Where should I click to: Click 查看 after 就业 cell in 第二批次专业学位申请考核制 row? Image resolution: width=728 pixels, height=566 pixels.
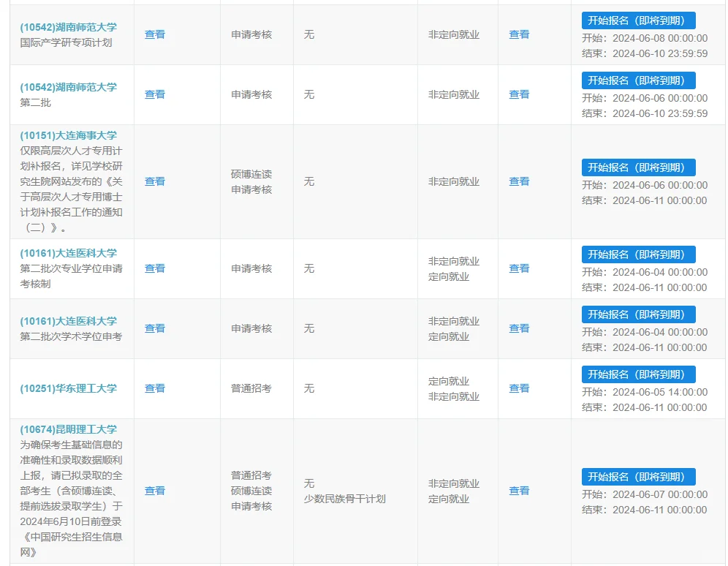(x=519, y=268)
